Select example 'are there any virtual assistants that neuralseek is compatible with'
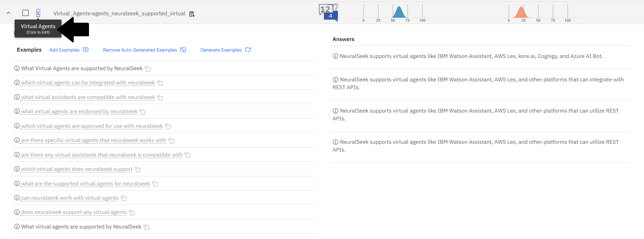The height and width of the screenshot is (239, 644). tap(102, 155)
